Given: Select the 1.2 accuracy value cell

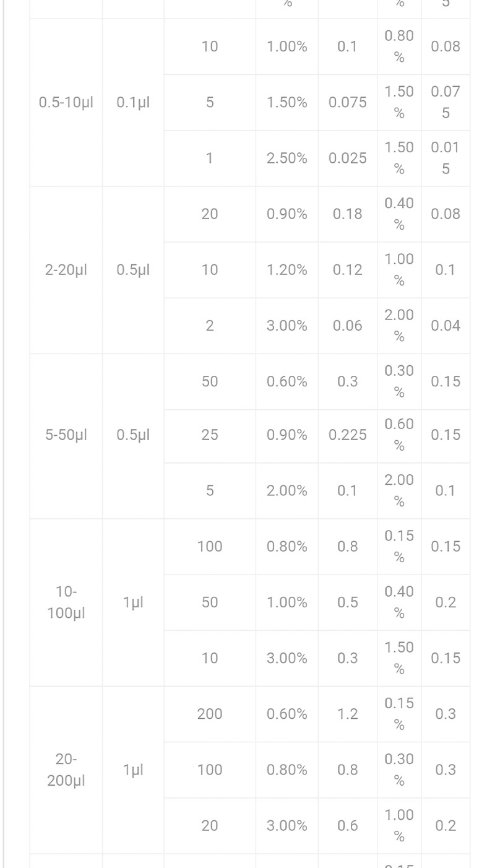Looking at the screenshot, I should coord(348,714).
